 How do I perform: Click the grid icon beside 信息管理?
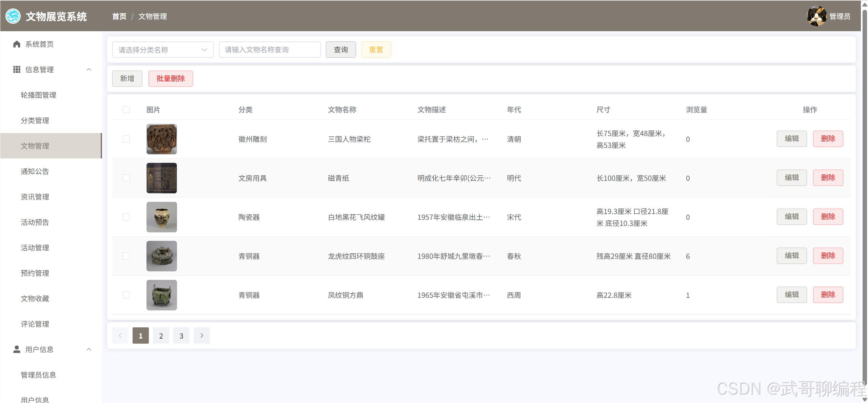tap(17, 70)
